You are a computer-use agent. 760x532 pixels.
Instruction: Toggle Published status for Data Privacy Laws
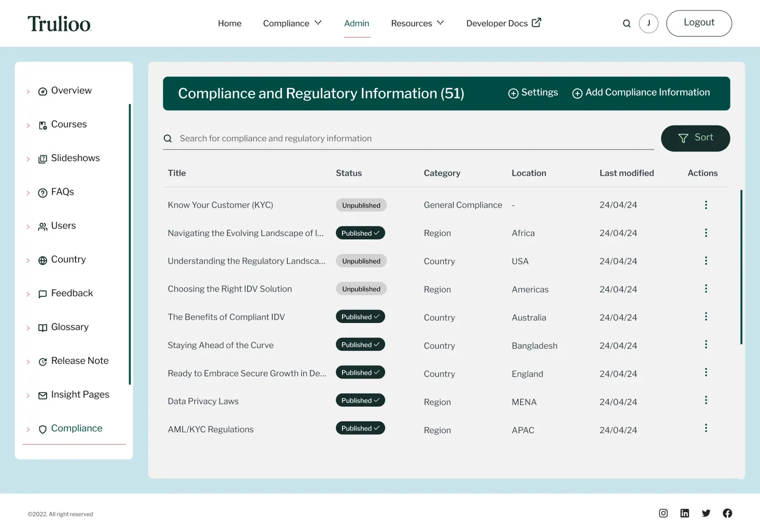click(360, 400)
